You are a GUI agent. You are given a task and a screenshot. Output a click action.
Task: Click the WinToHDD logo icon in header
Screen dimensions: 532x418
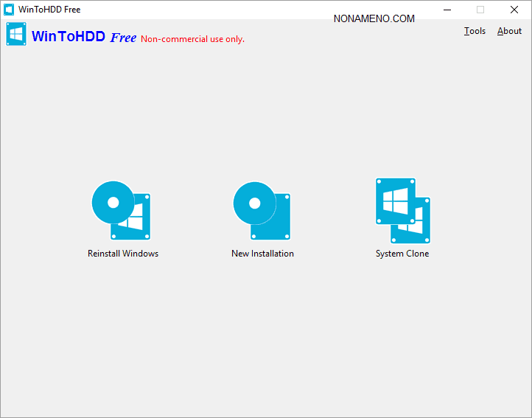click(16, 34)
